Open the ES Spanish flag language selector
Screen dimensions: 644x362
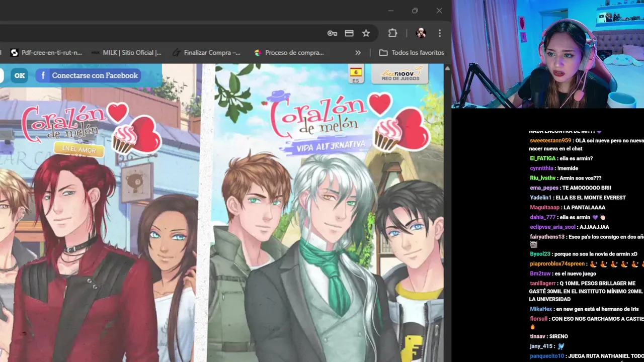coord(356,74)
